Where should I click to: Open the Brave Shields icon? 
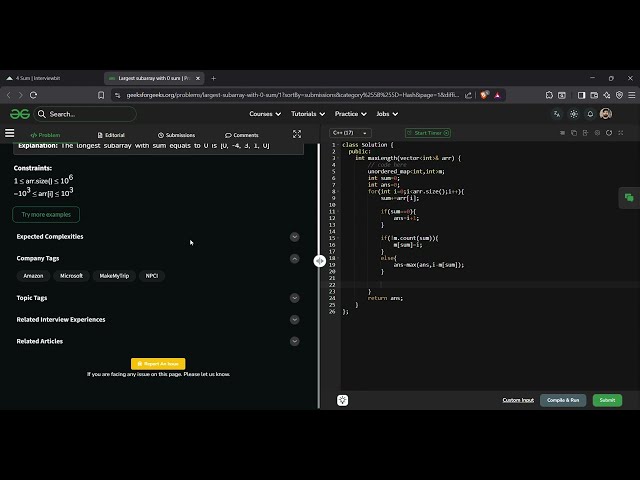pos(484,95)
